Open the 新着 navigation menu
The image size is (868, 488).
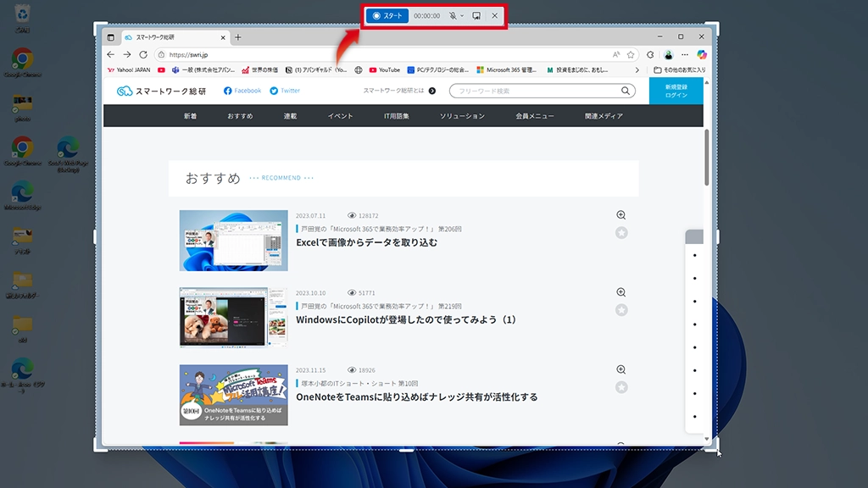point(191,116)
